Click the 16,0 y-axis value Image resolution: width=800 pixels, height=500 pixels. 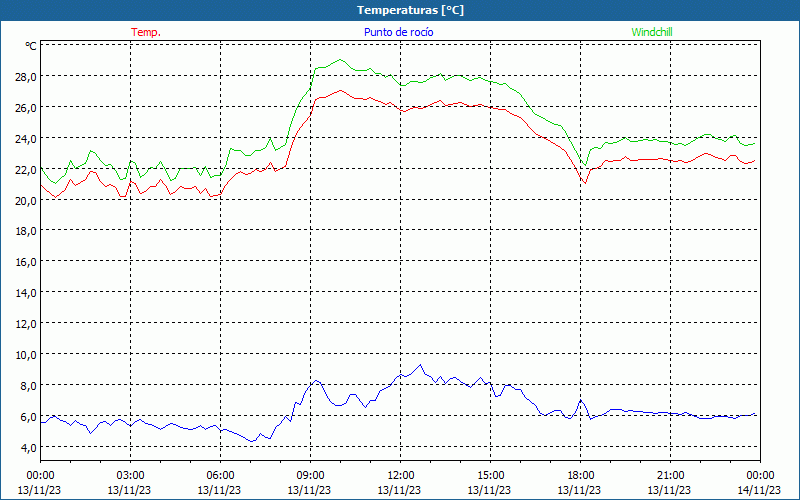tap(28, 262)
